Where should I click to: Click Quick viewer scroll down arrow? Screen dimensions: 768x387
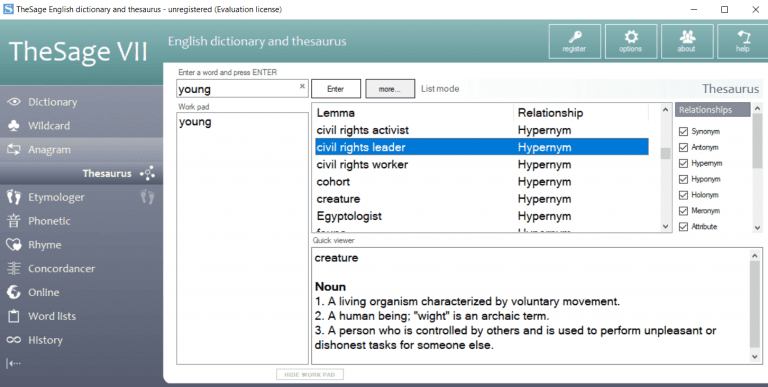(755, 357)
